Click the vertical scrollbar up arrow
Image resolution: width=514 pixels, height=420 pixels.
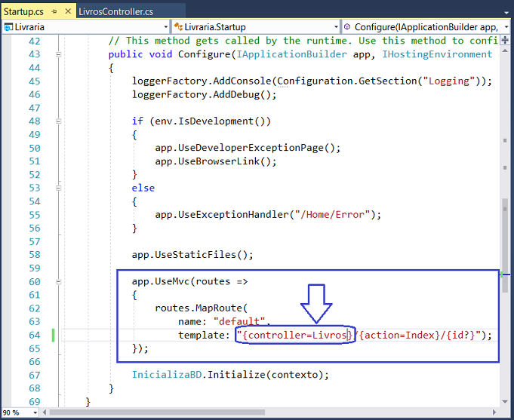[505, 51]
